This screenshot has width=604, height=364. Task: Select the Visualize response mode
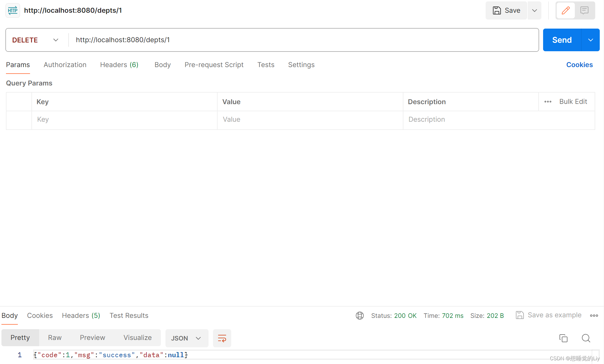pos(137,337)
